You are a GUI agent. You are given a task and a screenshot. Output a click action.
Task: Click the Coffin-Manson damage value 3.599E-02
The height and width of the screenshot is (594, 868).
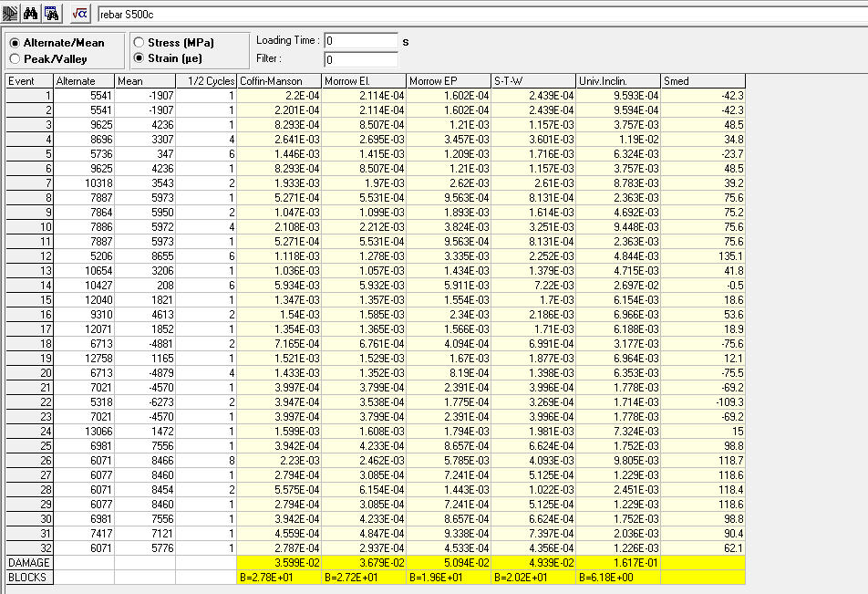coord(280,563)
